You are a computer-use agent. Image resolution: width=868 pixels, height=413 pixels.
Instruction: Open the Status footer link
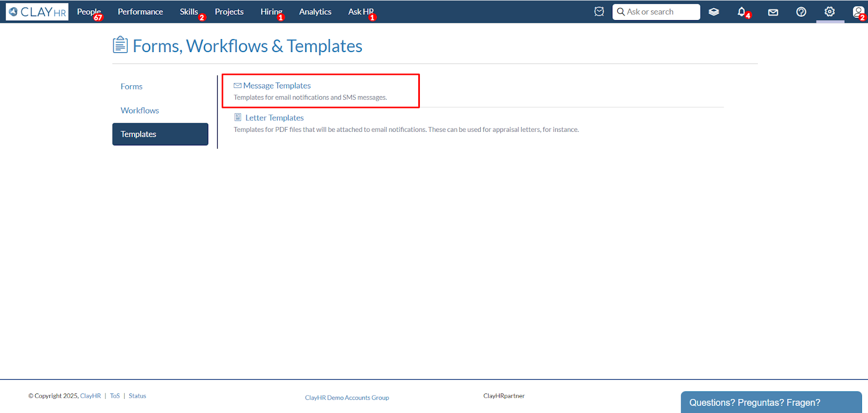(137, 396)
